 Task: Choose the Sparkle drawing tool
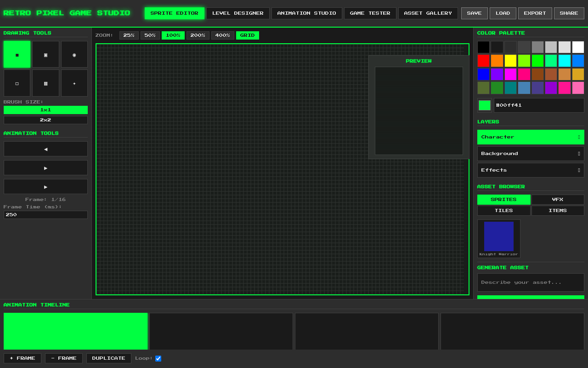74,83
